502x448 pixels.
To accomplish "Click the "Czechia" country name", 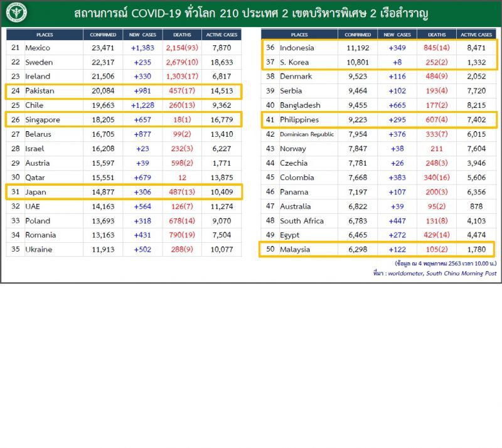I will [294, 163].
